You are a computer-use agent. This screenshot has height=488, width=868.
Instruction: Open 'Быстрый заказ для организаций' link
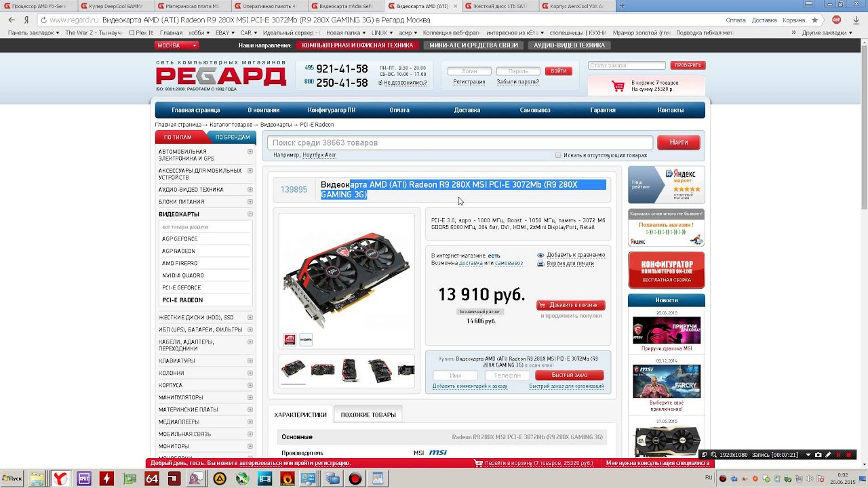[x=566, y=386]
